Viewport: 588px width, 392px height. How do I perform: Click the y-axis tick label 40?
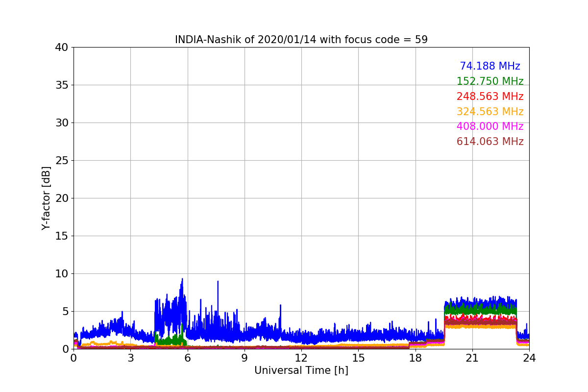(62, 48)
